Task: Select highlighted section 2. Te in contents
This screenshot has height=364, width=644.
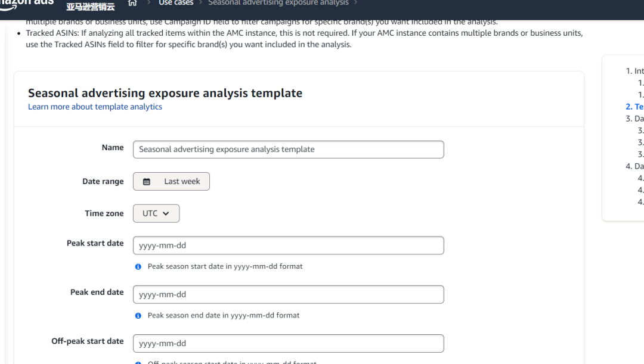Action: point(634,107)
